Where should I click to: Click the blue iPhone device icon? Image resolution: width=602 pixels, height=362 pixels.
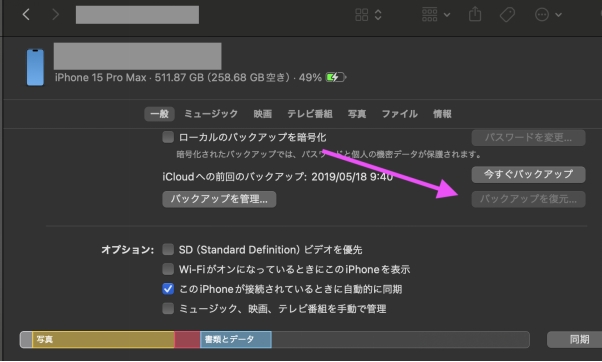point(35,68)
